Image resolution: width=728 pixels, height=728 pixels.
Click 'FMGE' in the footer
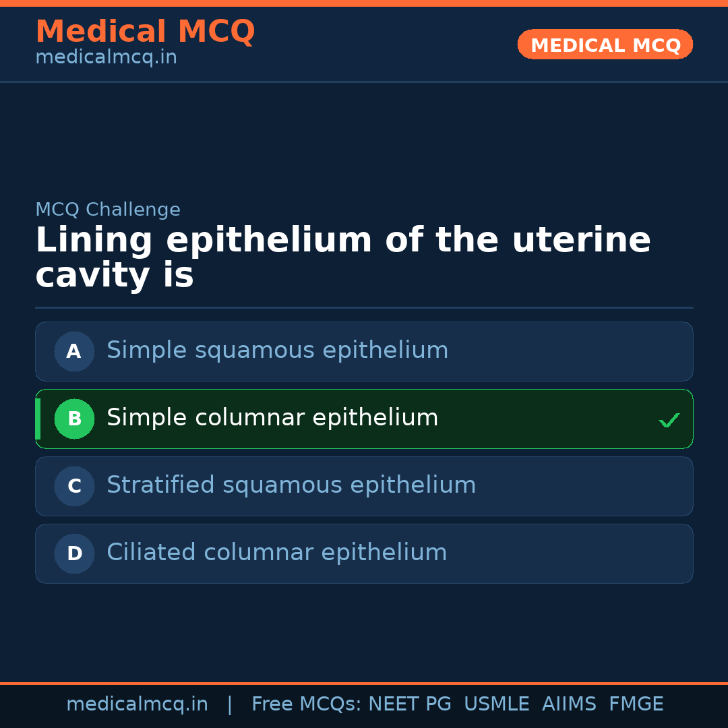pos(636,704)
